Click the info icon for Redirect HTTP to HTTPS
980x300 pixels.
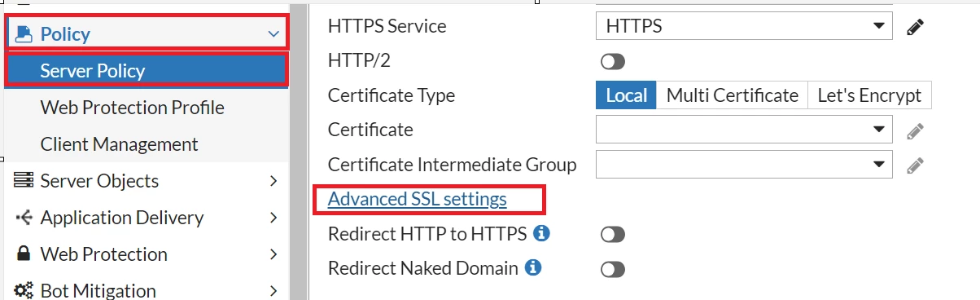tap(541, 233)
